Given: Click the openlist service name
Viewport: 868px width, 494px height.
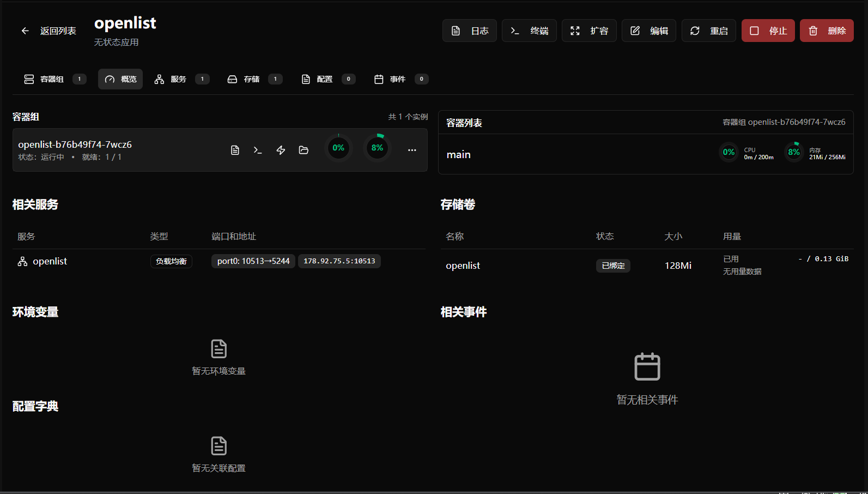Looking at the screenshot, I should [50, 261].
